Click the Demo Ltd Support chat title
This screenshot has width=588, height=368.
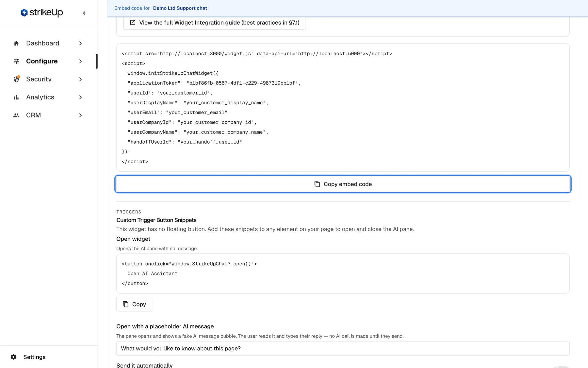pos(180,8)
